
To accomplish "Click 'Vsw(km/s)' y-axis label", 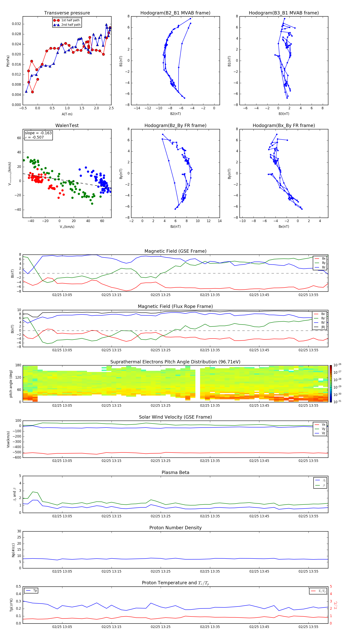I will (x=8, y=439).
